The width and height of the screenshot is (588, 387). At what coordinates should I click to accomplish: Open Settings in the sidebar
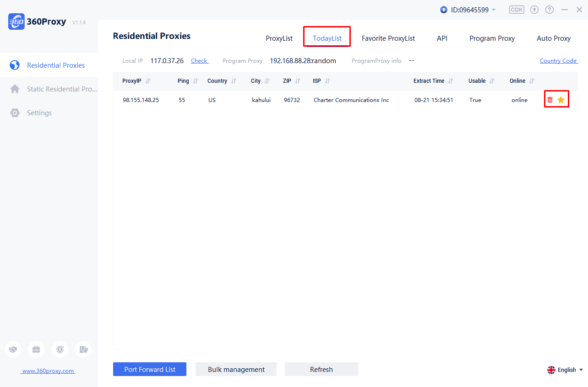click(49, 113)
